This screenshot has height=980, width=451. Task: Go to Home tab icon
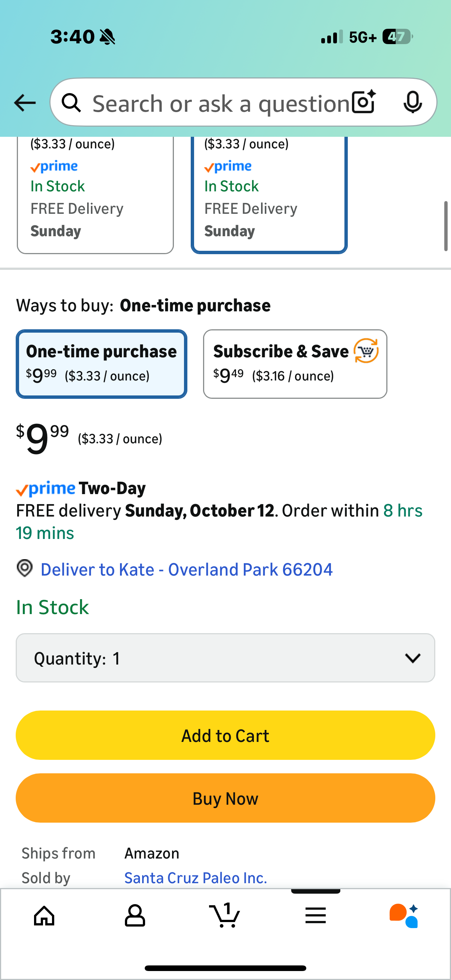[45, 915]
